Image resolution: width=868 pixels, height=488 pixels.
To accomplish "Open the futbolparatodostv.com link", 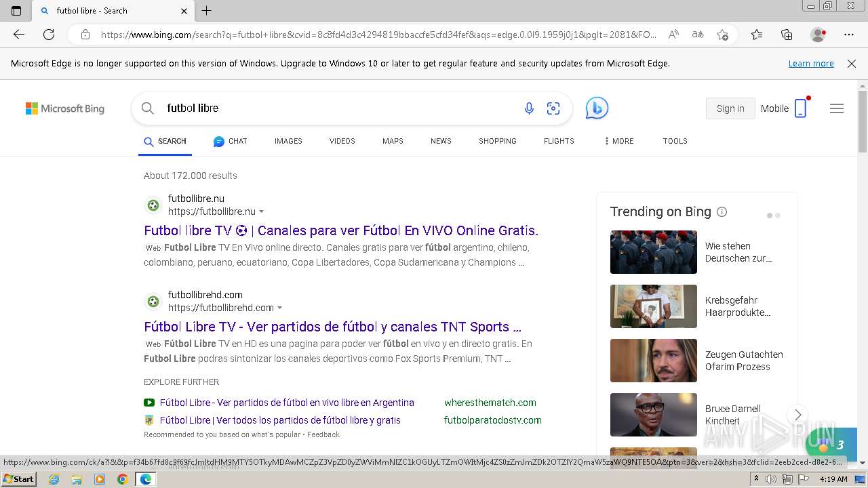I will 493,420.
